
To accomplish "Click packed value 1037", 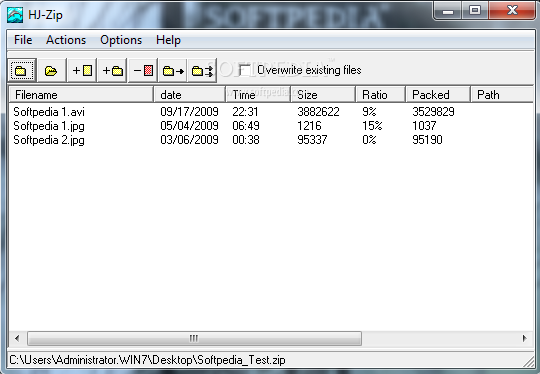I will (424, 126).
